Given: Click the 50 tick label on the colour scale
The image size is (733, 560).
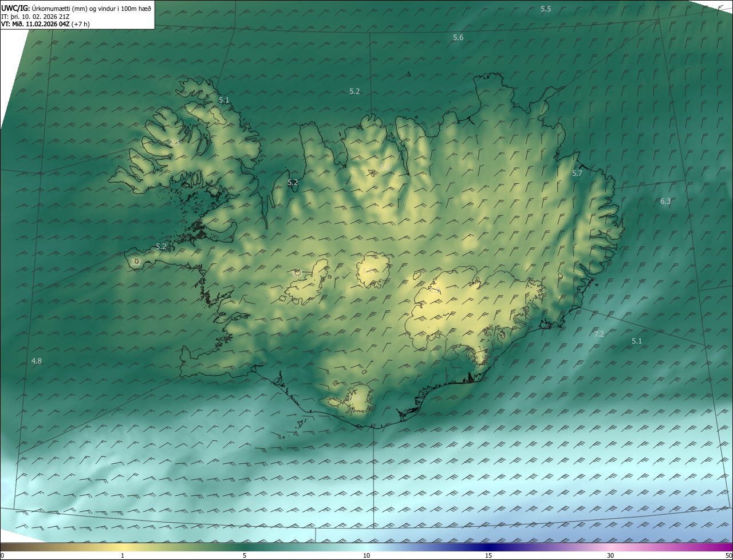Looking at the screenshot, I should coord(728,555).
